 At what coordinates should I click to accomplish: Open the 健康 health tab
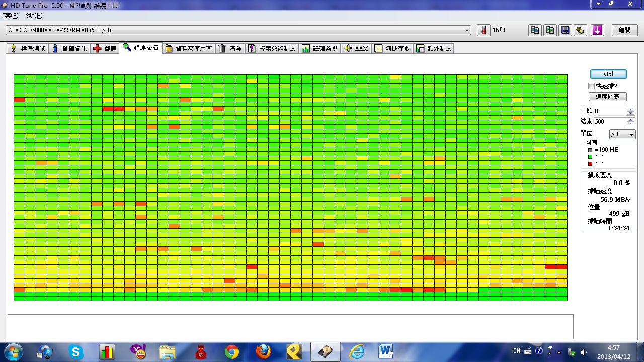[105, 49]
